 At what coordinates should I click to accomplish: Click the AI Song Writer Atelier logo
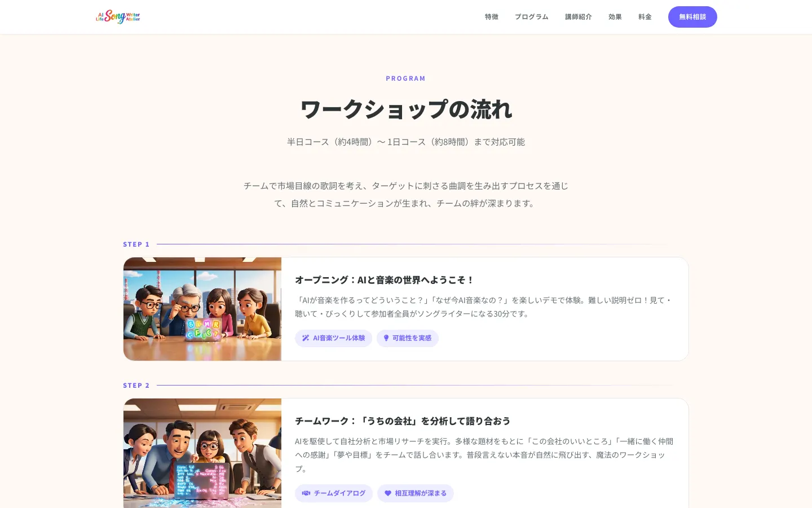pyautogui.click(x=118, y=17)
